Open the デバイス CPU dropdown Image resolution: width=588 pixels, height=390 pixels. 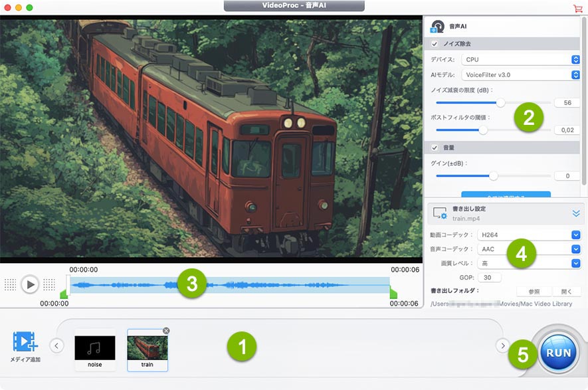pos(520,59)
